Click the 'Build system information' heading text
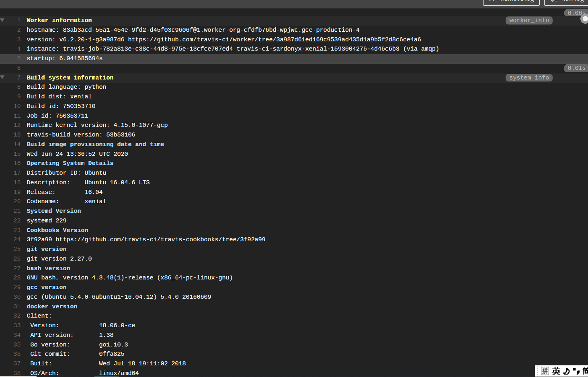The height and width of the screenshot is (377, 588). [x=70, y=78]
